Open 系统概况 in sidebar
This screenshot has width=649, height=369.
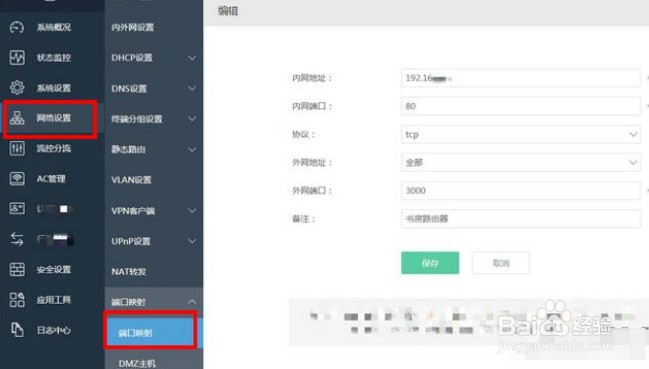tap(54, 27)
